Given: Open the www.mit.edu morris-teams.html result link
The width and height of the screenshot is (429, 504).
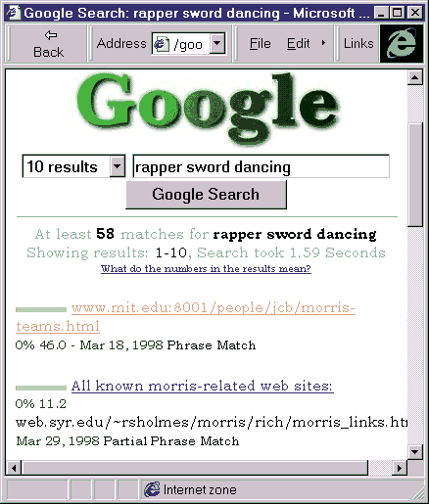Looking at the screenshot, I should pos(185,317).
